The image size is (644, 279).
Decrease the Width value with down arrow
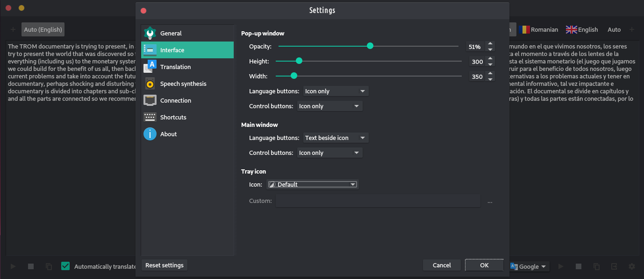(x=490, y=79)
